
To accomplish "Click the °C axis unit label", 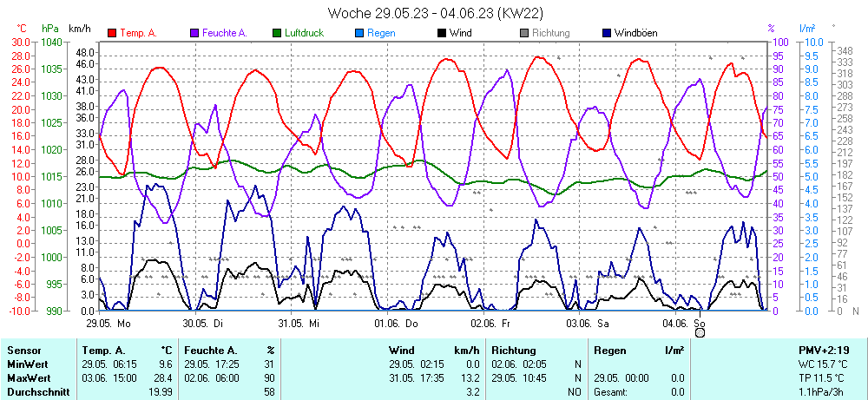I will (x=22, y=29).
